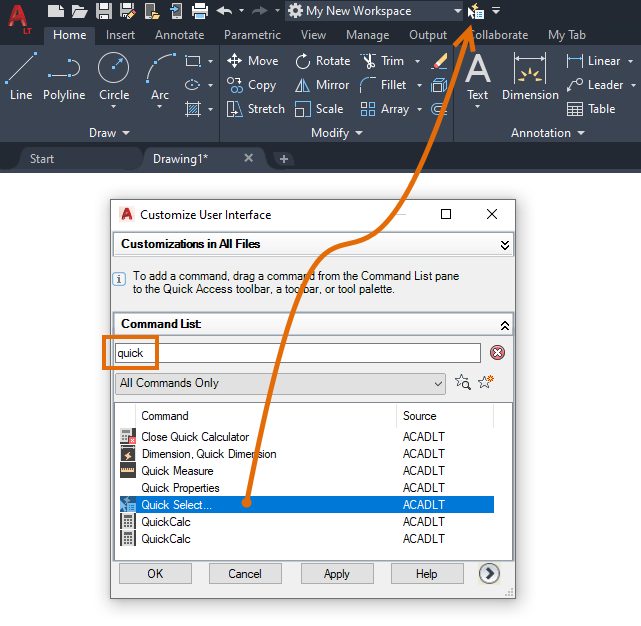Click the Save icon in Quick Access toolbar
The width and height of the screenshot is (641, 626).
(x=104, y=11)
